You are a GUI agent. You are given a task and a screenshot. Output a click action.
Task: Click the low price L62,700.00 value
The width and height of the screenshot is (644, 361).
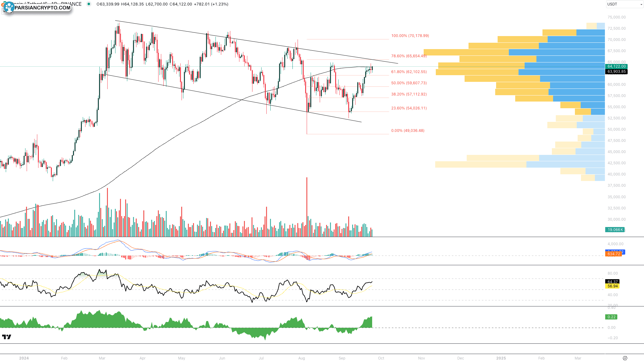pyautogui.click(x=156, y=4)
